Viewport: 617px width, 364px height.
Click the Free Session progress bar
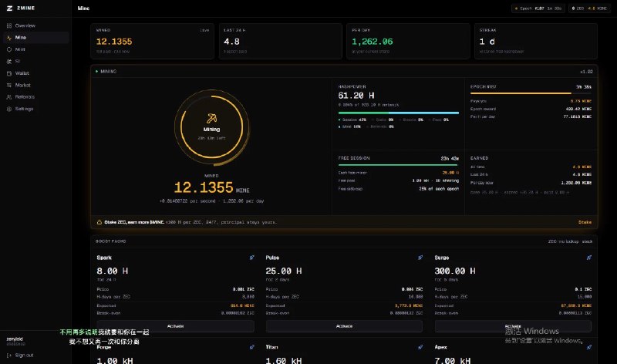point(399,165)
